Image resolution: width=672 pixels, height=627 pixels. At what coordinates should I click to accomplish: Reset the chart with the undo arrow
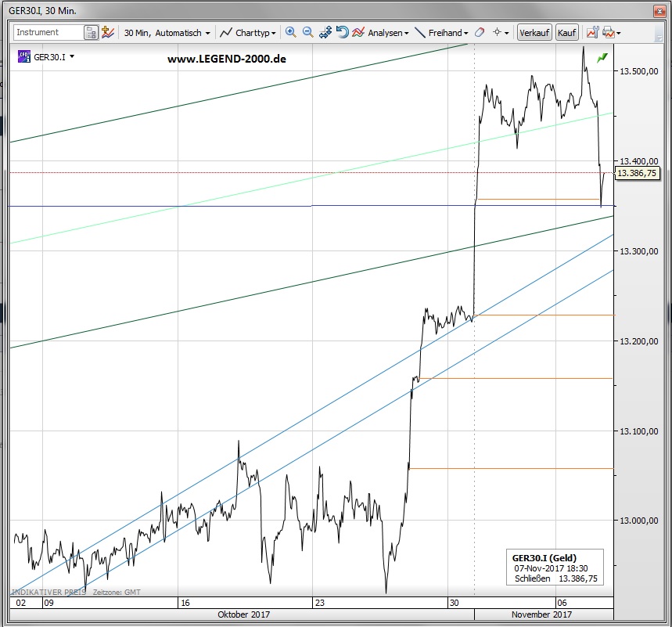pyautogui.click(x=342, y=33)
